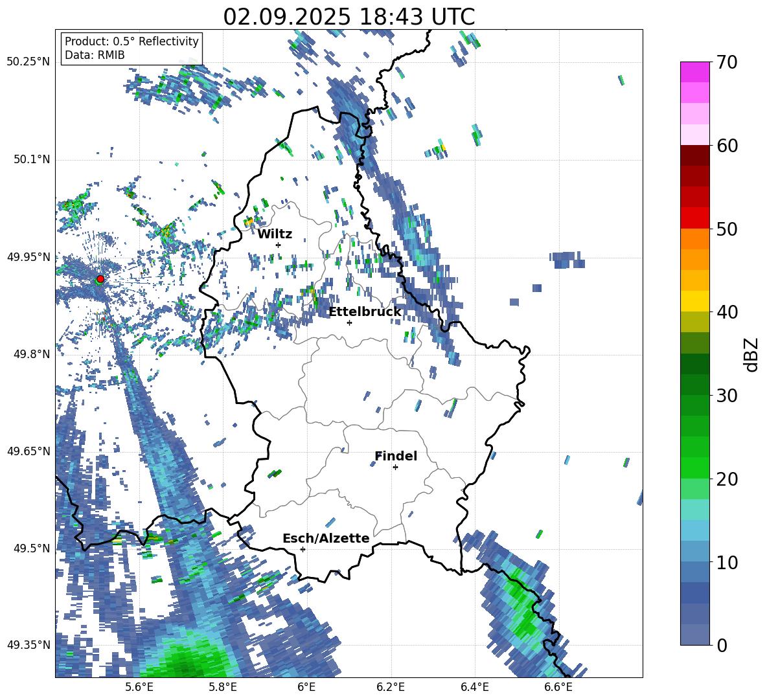Click the 49.65°N latitude label
Image resolution: width=767 pixels, height=700 pixels.
click(x=29, y=451)
